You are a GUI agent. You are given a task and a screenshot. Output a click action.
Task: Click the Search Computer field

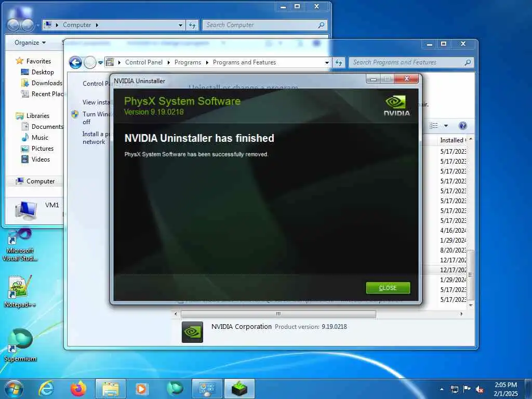[264, 25]
